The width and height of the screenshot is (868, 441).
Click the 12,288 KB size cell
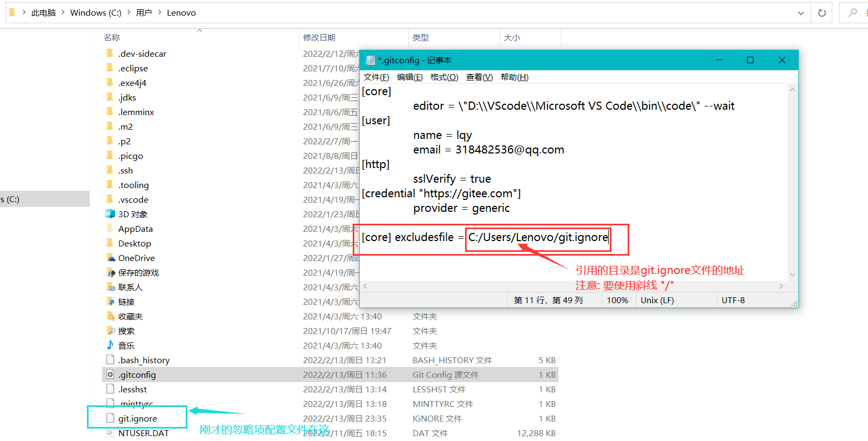(536, 433)
